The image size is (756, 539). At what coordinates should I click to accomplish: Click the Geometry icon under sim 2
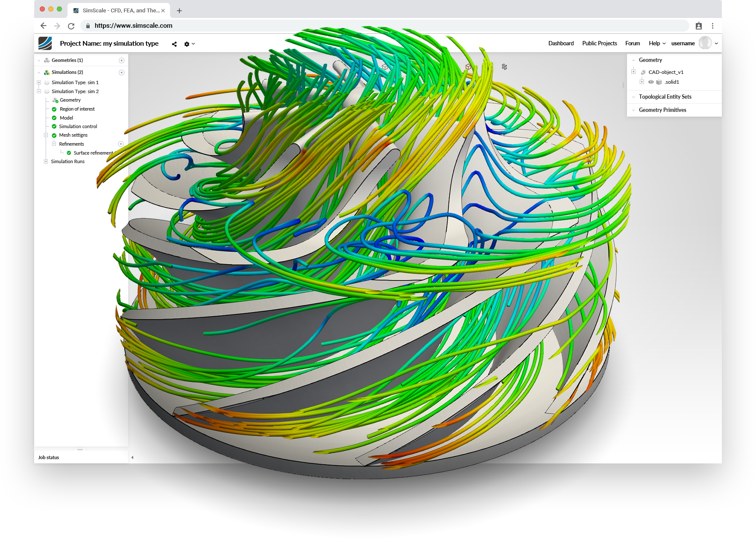[55, 100]
